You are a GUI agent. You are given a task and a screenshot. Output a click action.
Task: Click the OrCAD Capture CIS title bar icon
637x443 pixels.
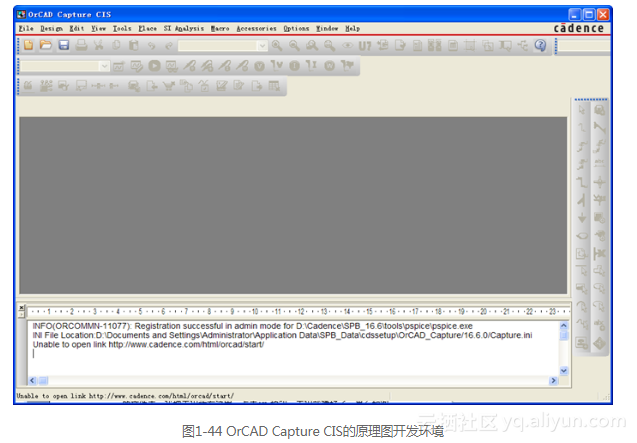coord(22,15)
